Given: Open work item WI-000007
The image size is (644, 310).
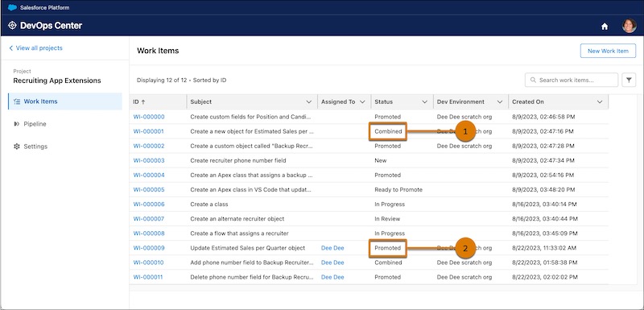Looking at the screenshot, I should [x=149, y=219].
